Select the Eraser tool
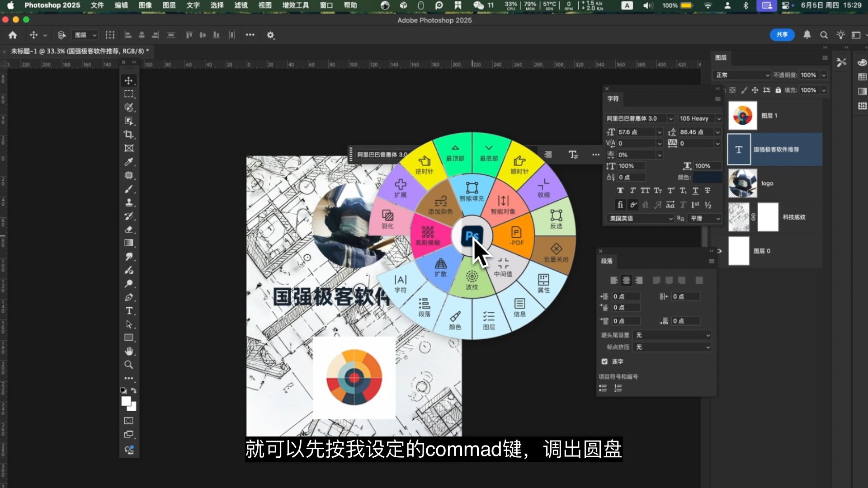The height and width of the screenshot is (488, 868). click(x=129, y=230)
